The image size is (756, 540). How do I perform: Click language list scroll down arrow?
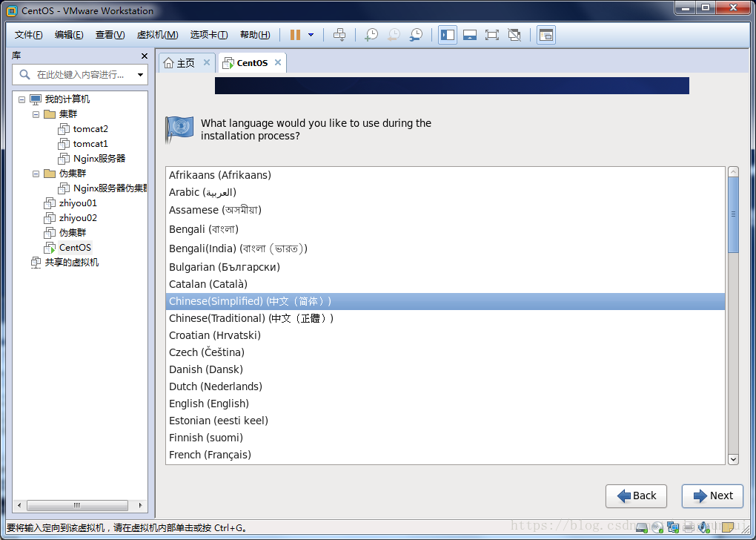coord(733,459)
